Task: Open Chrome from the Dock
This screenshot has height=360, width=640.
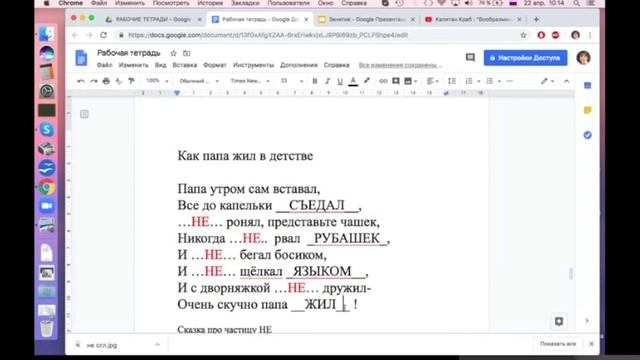Action: 47,187
